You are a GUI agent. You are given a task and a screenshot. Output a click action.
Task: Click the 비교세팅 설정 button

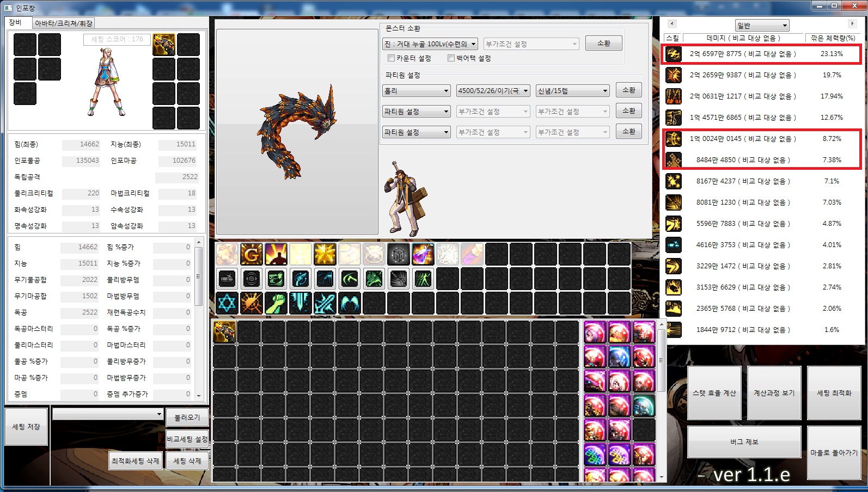187,439
